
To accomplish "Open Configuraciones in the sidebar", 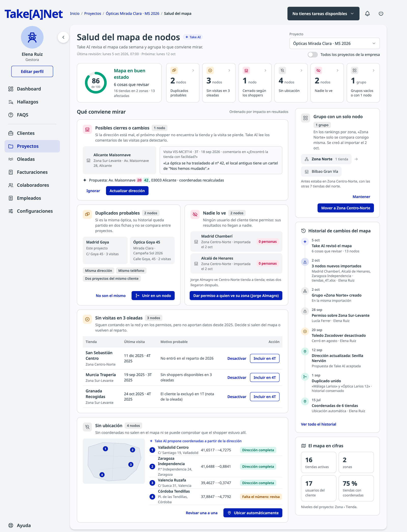I will click(x=32, y=211).
